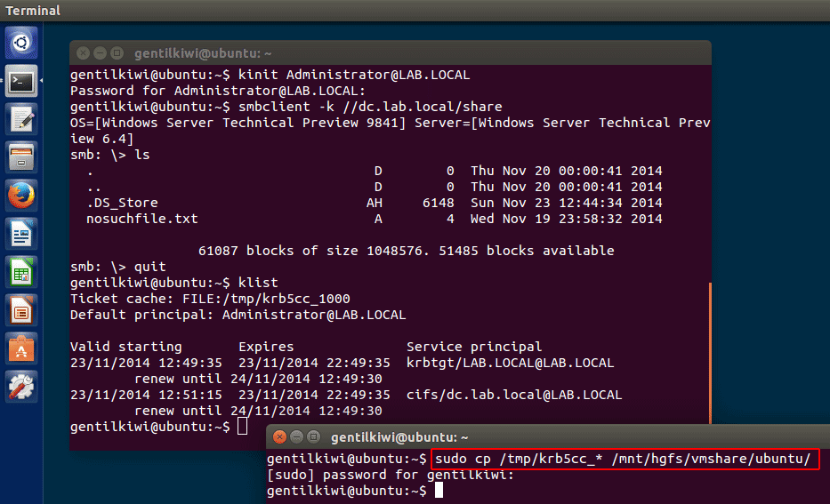Click 'cifs/dc.lab.local@LAB.LOCAL' service principal
The width and height of the screenshot is (830, 504).
pos(514,395)
